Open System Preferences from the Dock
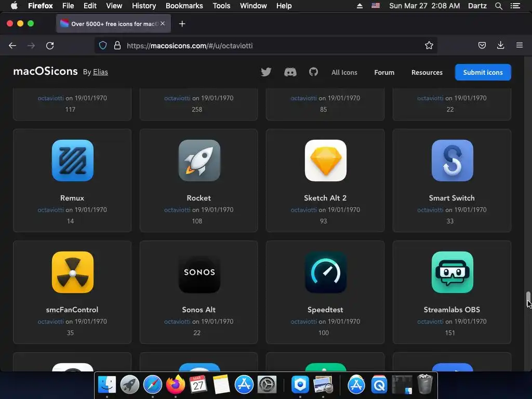 [x=267, y=385]
